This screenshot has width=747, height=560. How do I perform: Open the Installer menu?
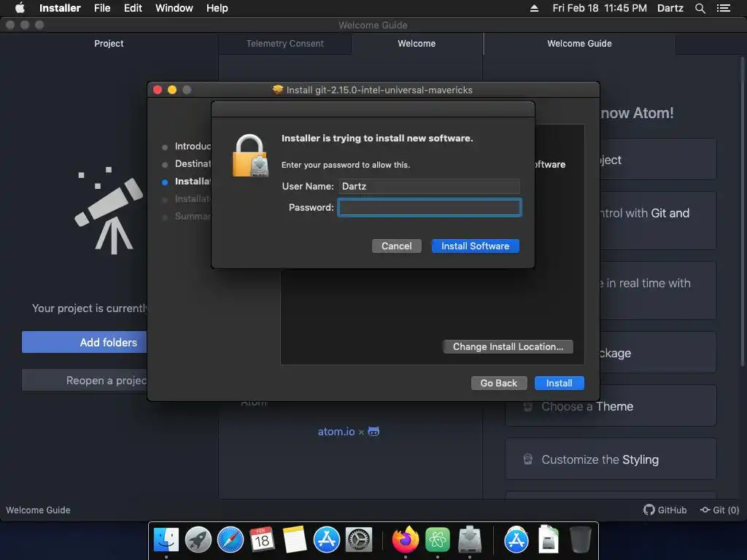(x=60, y=8)
